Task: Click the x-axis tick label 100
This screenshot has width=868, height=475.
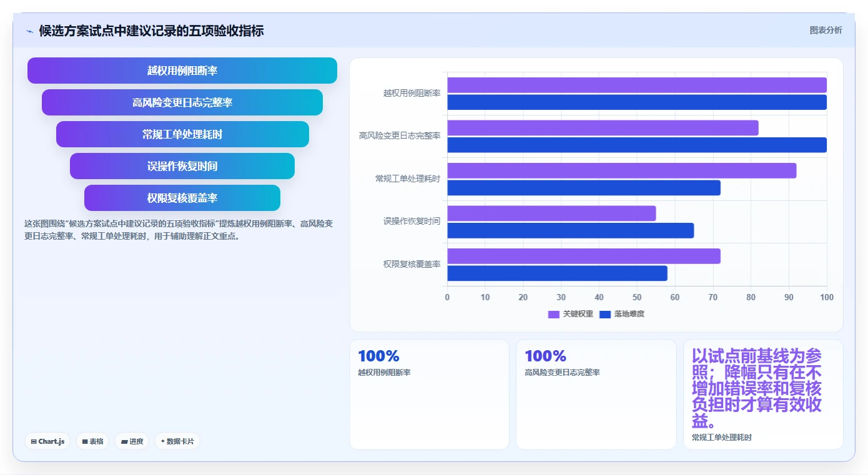Action: [827, 297]
